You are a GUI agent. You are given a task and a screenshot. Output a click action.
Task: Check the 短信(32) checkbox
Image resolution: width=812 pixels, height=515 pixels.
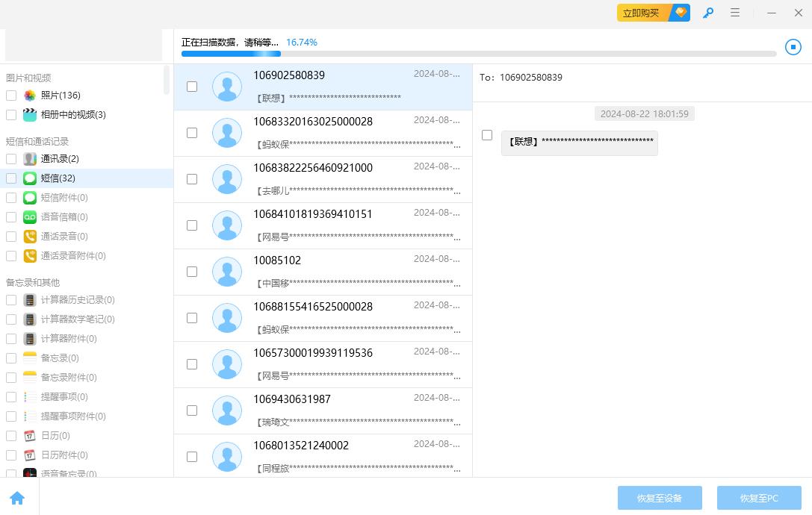(11, 178)
